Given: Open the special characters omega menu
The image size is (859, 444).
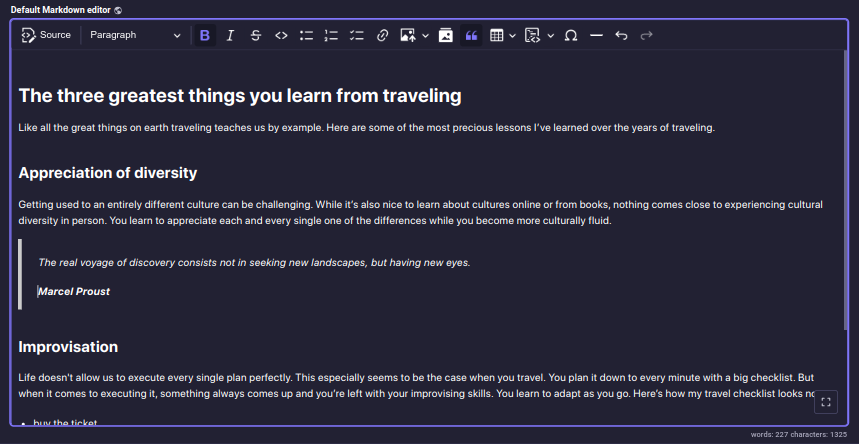Looking at the screenshot, I should pyautogui.click(x=571, y=35).
